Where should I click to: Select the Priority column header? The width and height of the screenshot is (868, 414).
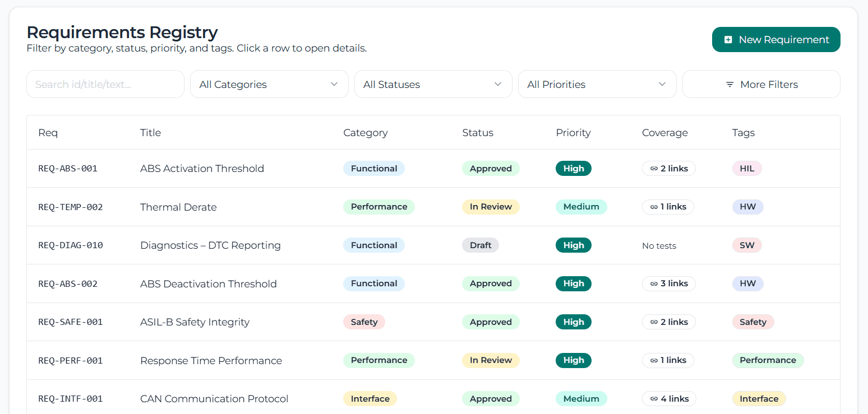coord(573,133)
